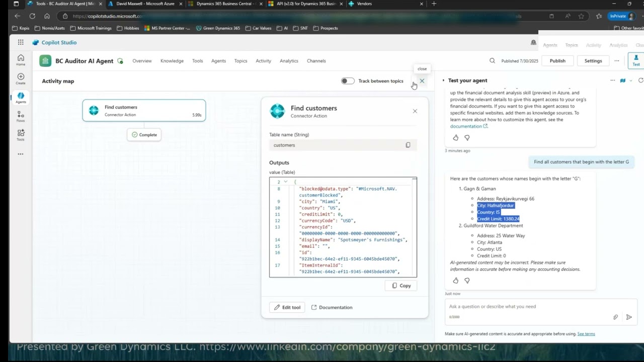Toggle Track between topics switch
This screenshot has width=644, height=362.
tap(348, 81)
